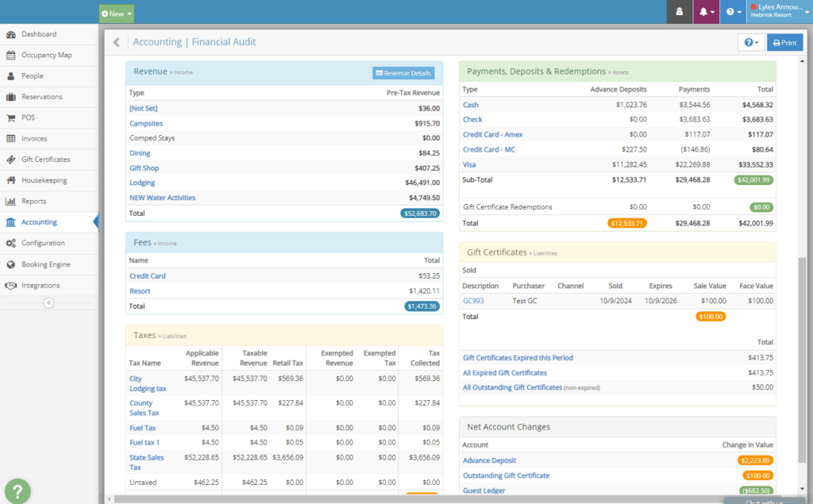Open the lock icon in the top bar

[x=678, y=13]
